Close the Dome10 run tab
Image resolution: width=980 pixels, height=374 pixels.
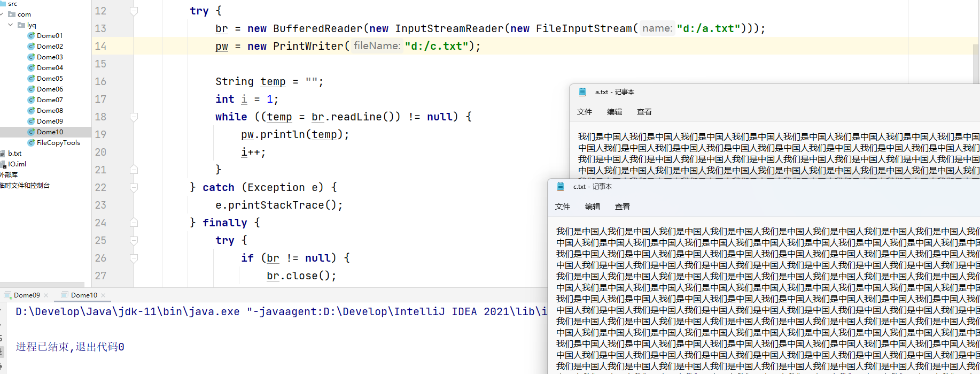(103, 295)
